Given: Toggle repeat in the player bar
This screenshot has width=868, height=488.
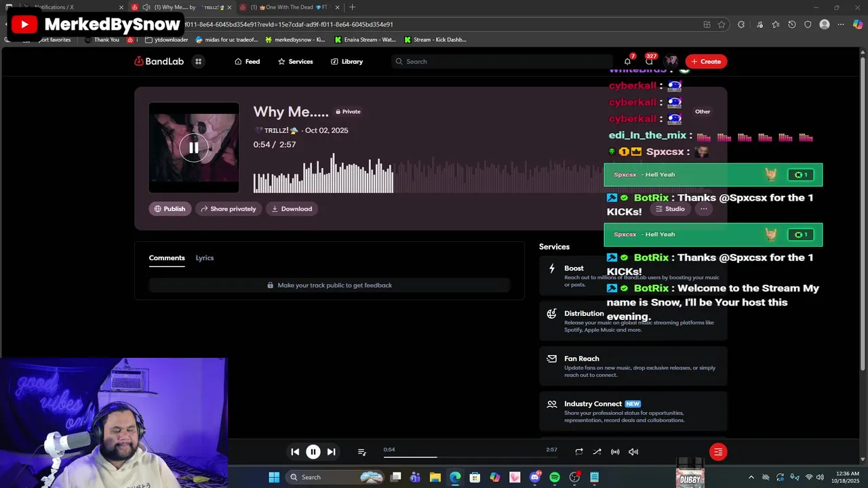Looking at the screenshot, I should click(x=579, y=452).
